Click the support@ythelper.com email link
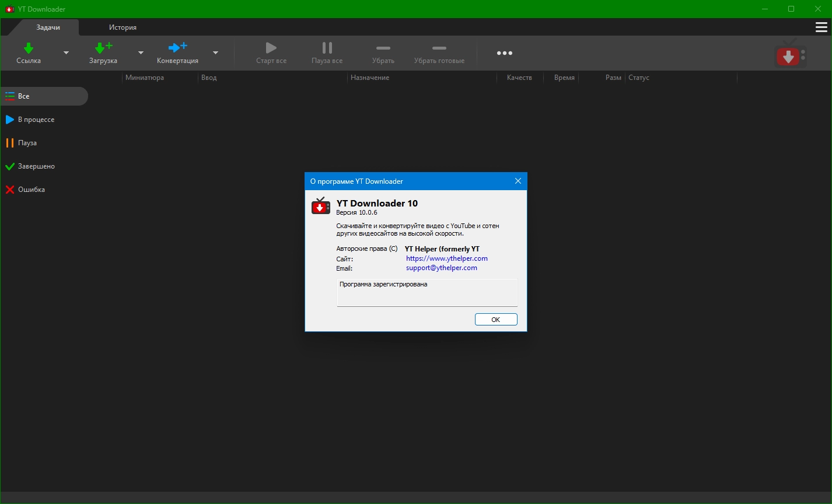The width and height of the screenshot is (832, 504). [441, 268]
